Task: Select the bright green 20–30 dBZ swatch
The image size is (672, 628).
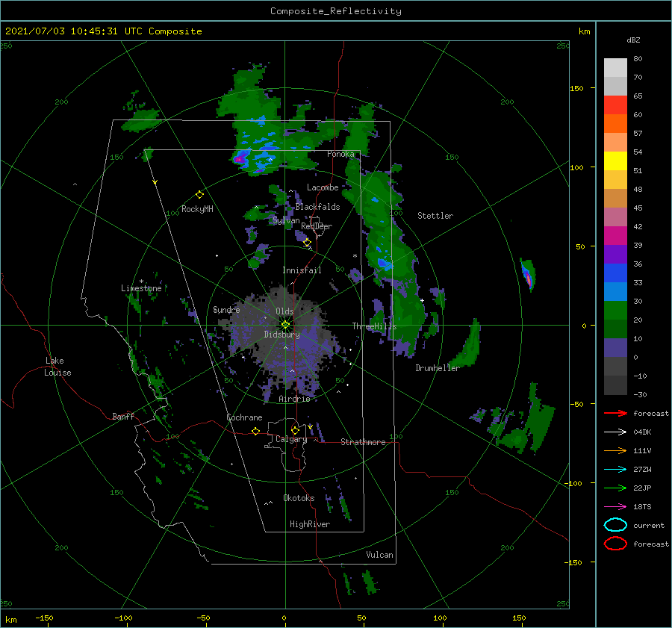Action: pyautogui.click(x=615, y=310)
